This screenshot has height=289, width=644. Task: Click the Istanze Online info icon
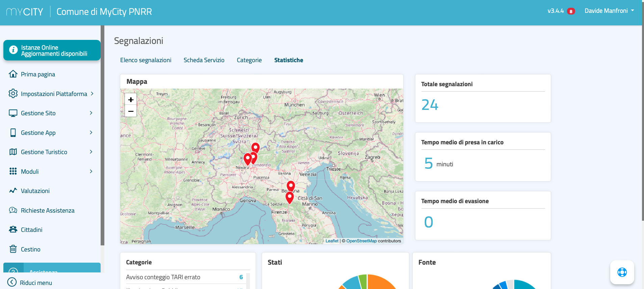(13, 50)
